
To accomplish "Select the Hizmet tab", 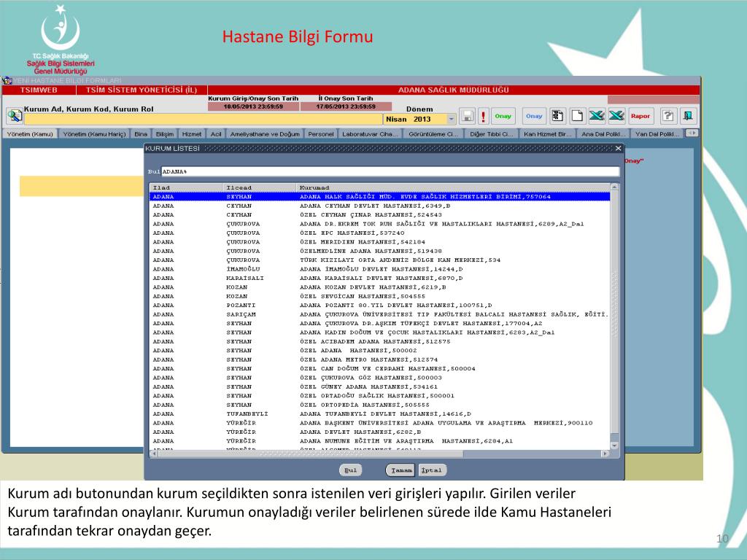I will click(192, 134).
